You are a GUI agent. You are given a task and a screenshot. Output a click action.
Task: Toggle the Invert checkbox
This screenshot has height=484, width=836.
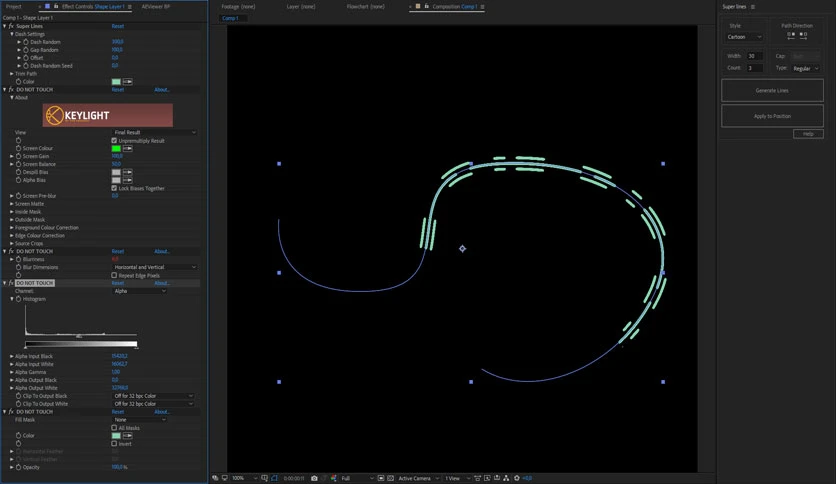click(x=114, y=443)
